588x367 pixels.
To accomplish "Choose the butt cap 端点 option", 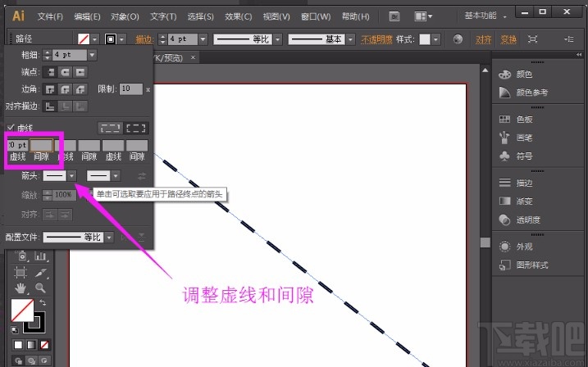I will pyautogui.click(x=50, y=72).
